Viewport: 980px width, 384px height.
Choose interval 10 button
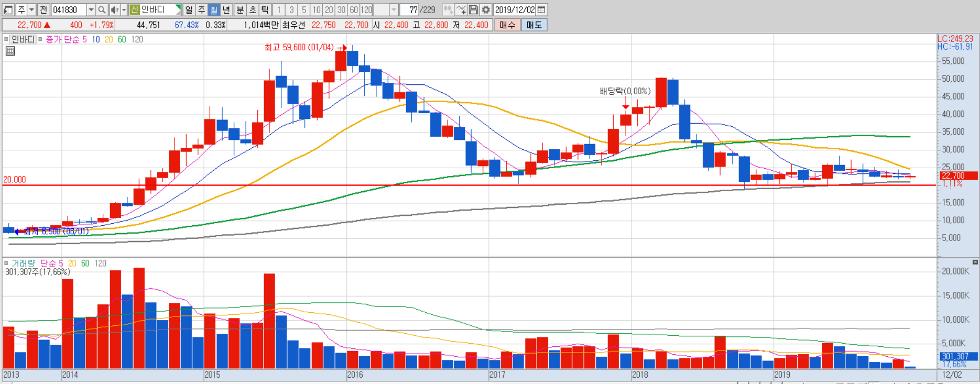pyautogui.click(x=317, y=9)
